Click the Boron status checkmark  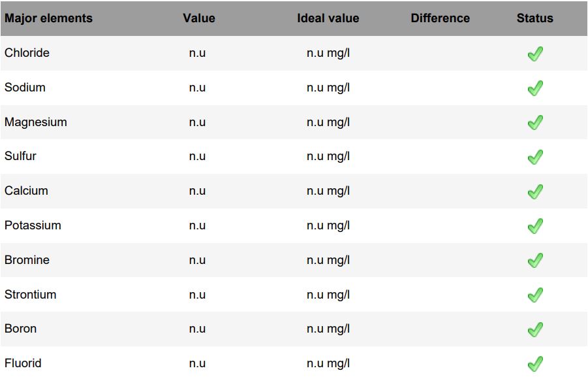(x=535, y=329)
